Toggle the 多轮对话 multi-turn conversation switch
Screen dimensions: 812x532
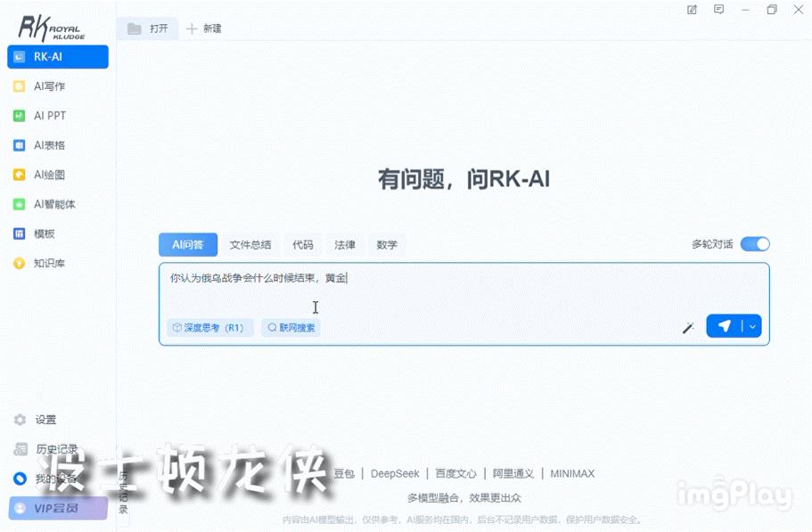[755, 243]
